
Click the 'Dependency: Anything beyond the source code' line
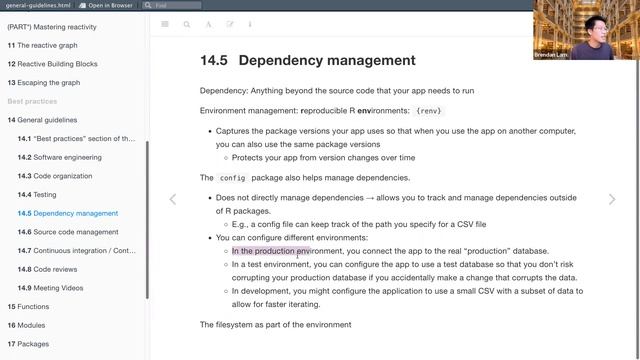(x=337, y=91)
